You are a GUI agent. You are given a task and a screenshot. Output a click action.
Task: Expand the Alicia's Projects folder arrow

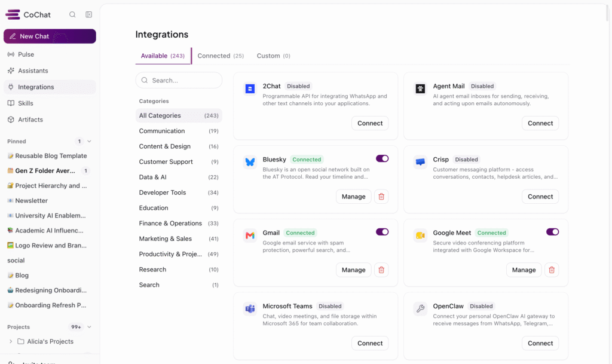11,341
